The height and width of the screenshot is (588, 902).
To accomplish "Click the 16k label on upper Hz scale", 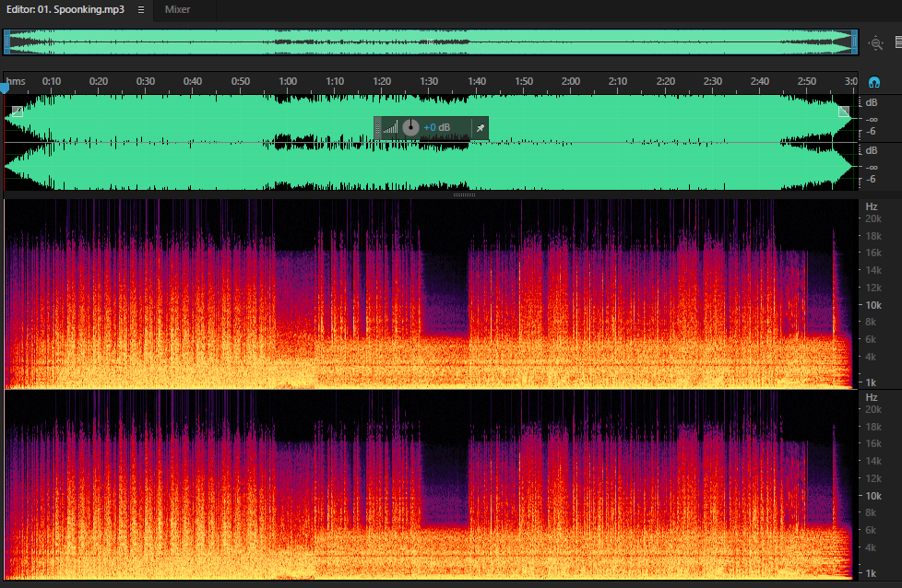I will pyautogui.click(x=873, y=253).
